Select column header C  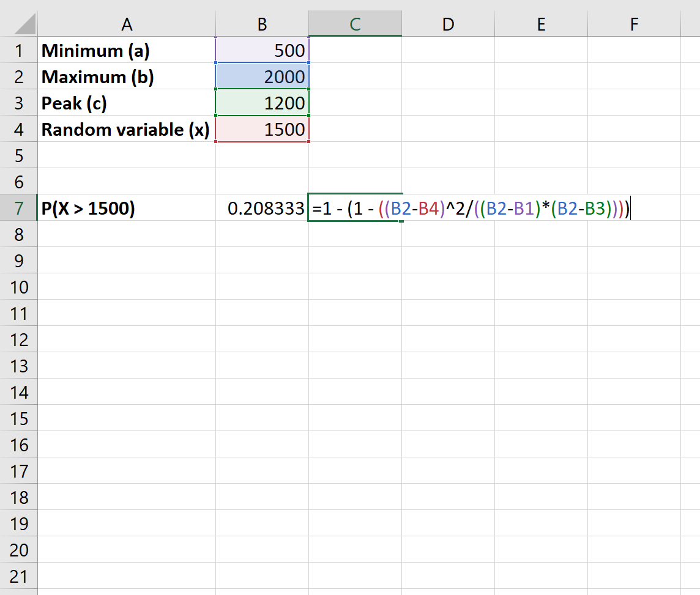(355, 24)
